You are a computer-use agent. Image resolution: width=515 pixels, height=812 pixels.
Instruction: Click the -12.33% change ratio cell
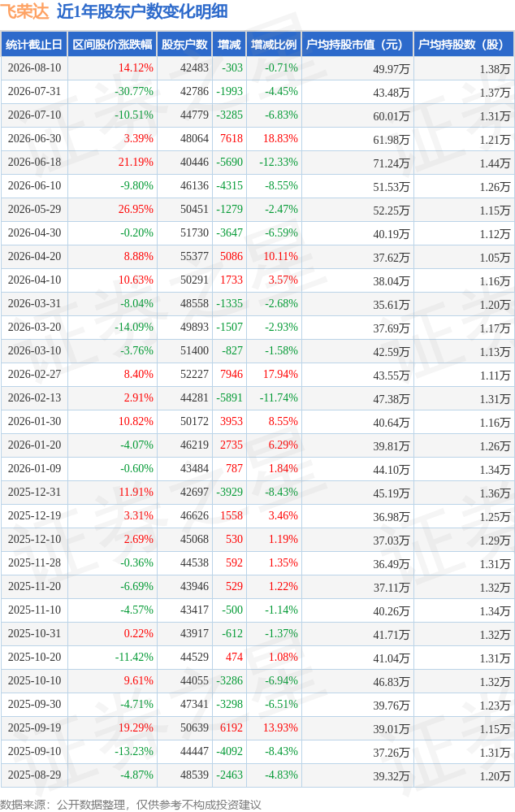pos(279,162)
